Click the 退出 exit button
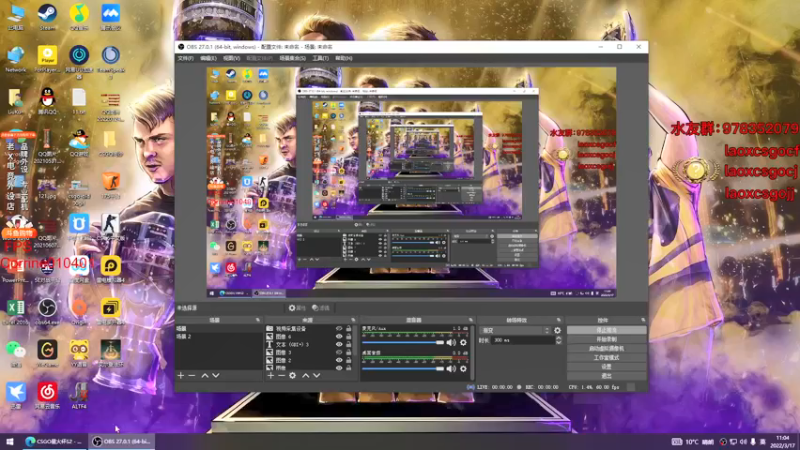The image size is (800, 450). [x=606, y=376]
